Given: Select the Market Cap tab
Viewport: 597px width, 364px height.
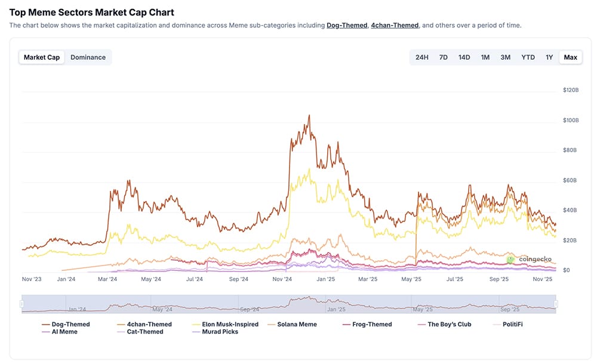Looking at the screenshot, I should [x=41, y=57].
